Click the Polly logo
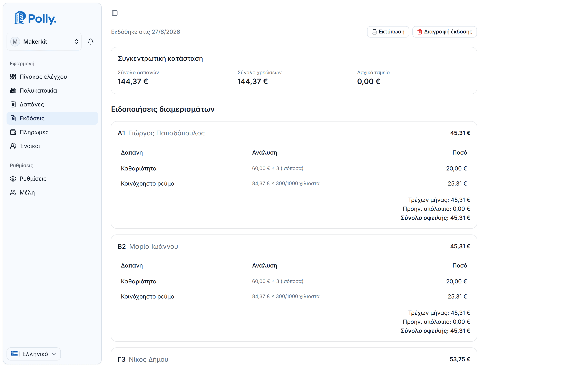The height and width of the screenshot is (367, 588). tap(35, 18)
